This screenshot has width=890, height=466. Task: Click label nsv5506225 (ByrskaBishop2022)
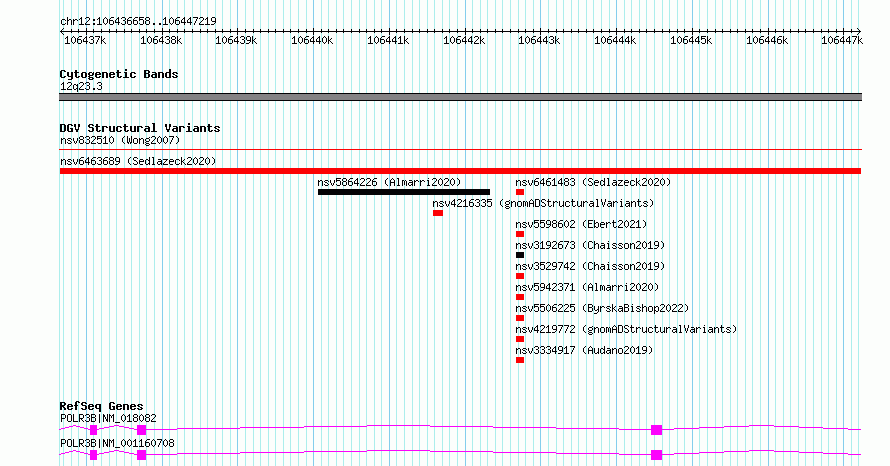[x=602, y=308]
